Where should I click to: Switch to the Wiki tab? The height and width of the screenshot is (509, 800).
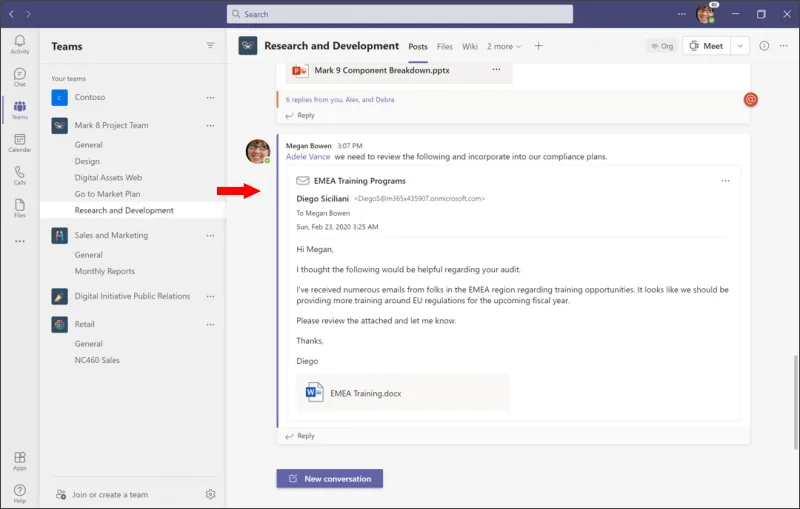469,46
